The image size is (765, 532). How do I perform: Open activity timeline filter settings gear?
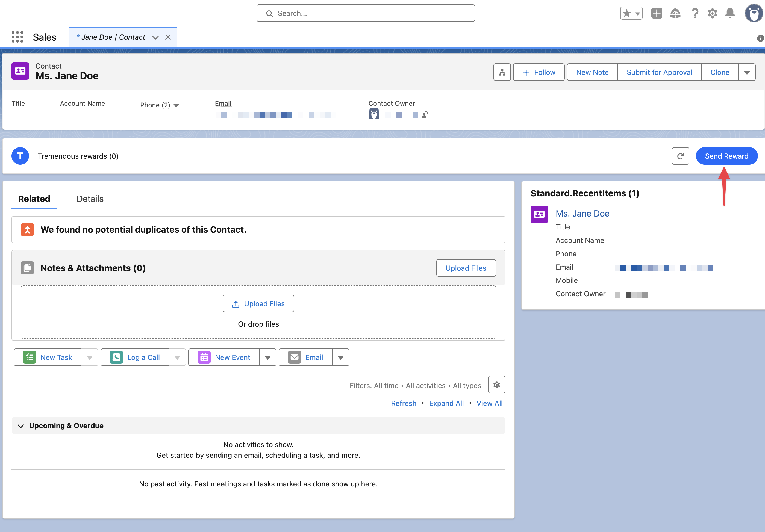pyautogui.click(x=496, y=385)
